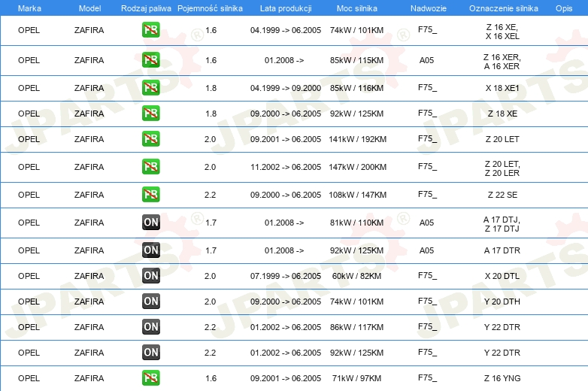This screenshot has height=391, width=588.
Task: Click power value 147kW / 200KM
Action: (357, 167)
